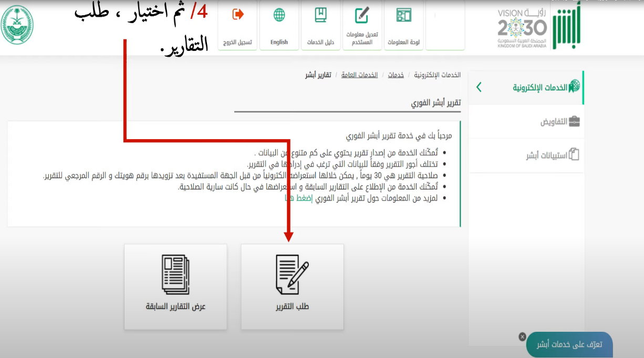
Task: Log out using تسجيل الخروج button
Action: (x=238, y=25)
